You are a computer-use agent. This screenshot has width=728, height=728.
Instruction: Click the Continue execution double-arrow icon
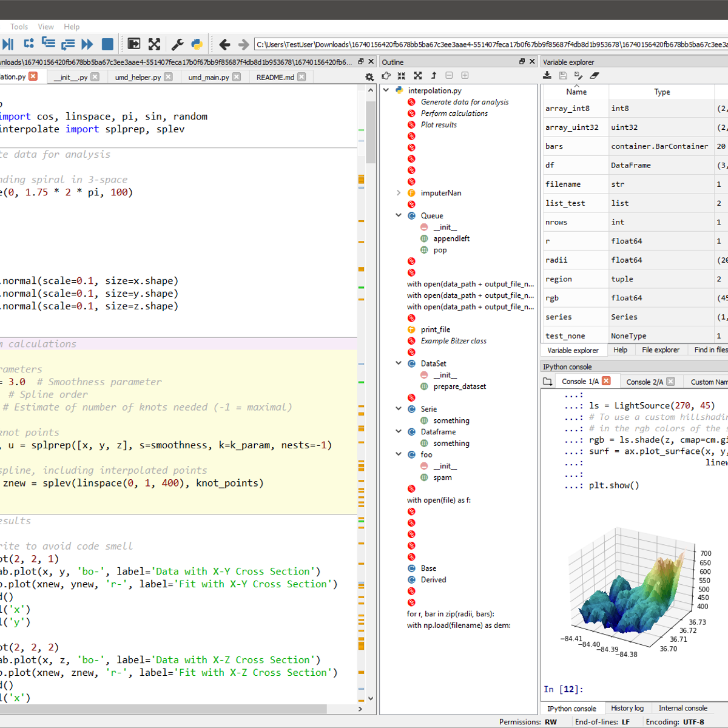tap(87, 44)
